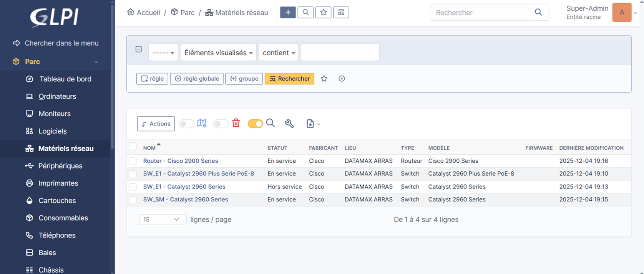Toggle the trash bin view switch

pyautogui.click(x=221, y=124)
